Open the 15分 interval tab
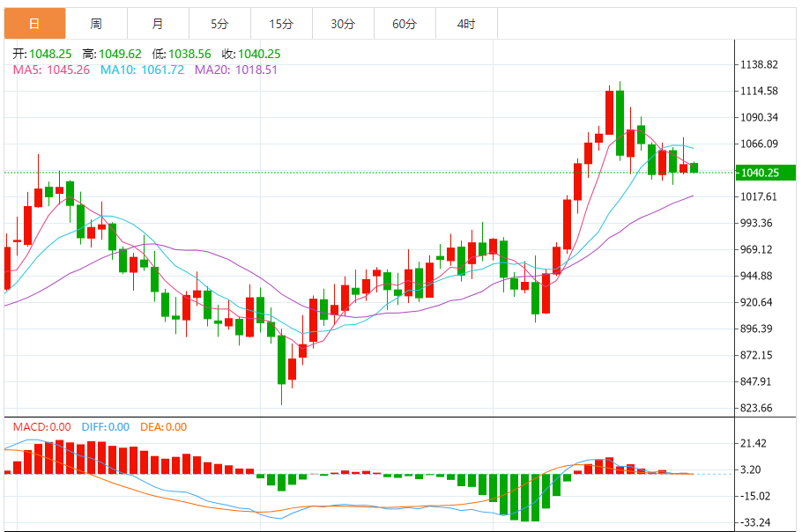Viewport: 802px width, 532px height. (281, 24)
